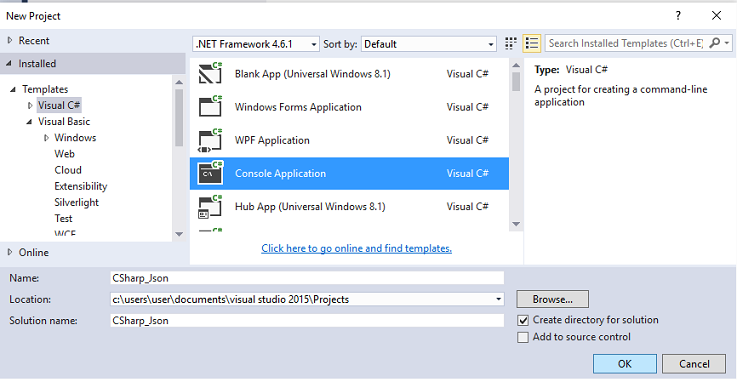
Task: Click tree panel scroll down arrow
Action: tap(179, 234)
